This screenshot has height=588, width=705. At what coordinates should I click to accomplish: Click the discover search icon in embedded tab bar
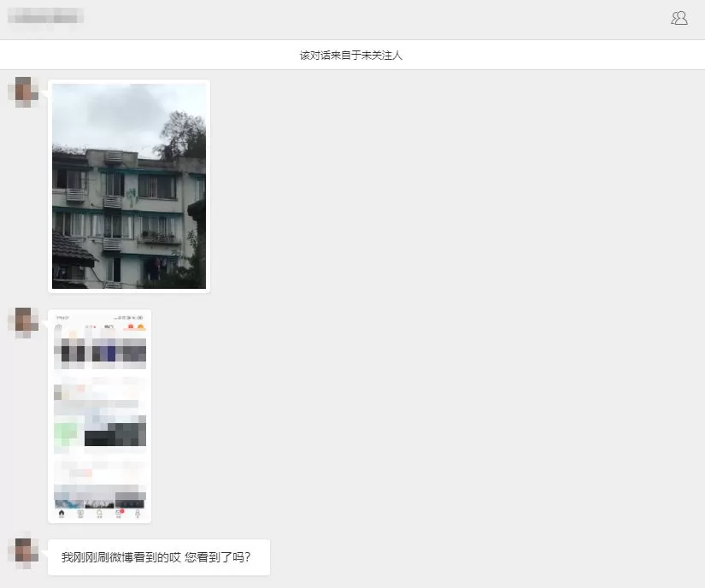point(99,513)
